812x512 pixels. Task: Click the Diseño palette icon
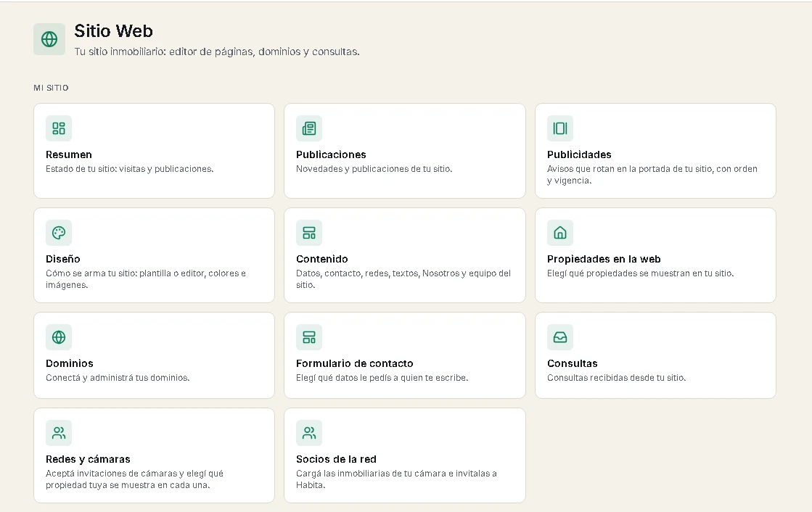pos(59,233)
